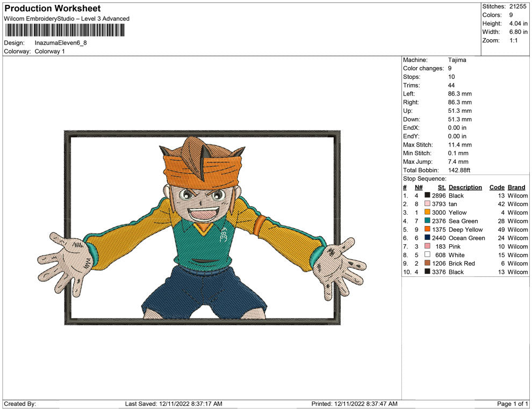The height and width of the screenshot is (409, 532).
Task: Click the Created By label
Action: point(20,404)
